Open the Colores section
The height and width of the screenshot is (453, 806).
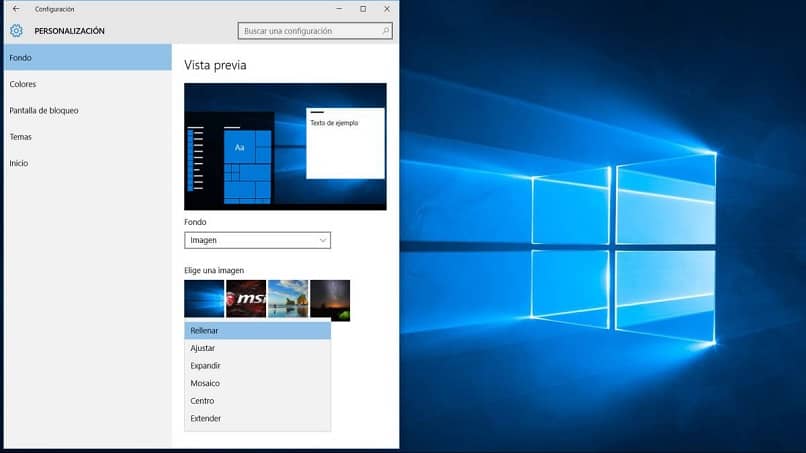click(88, 84)
